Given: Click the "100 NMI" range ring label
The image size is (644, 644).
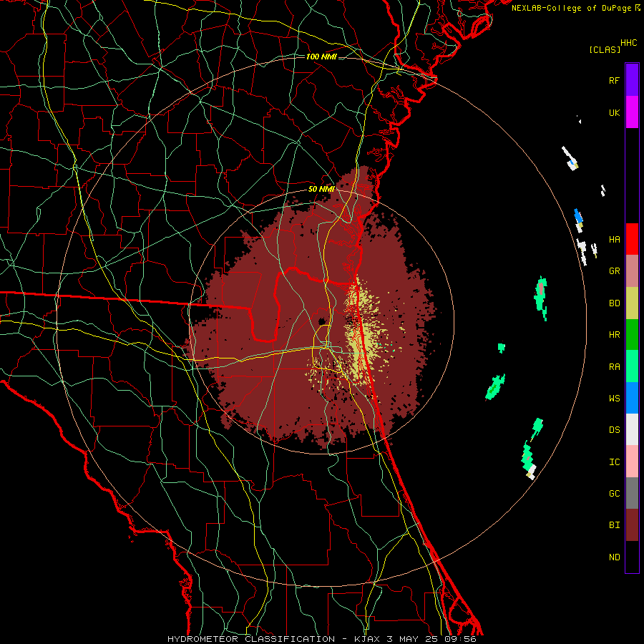Looking at the screenshot, I should coord(321,57).
